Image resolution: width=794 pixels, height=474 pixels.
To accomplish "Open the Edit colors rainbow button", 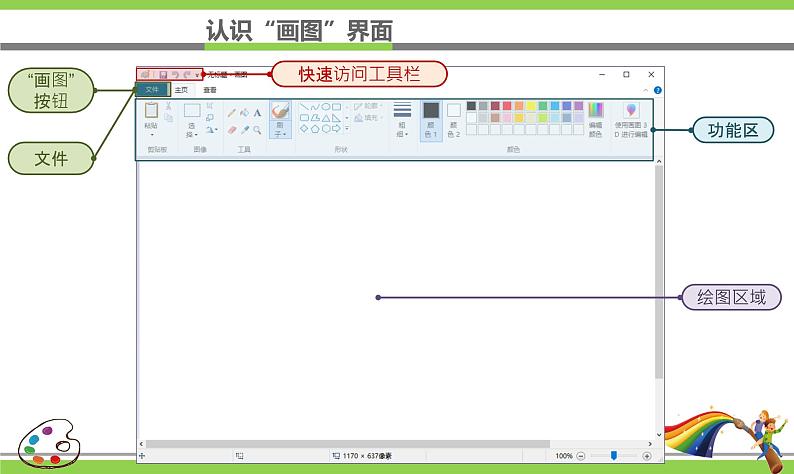I will (x=596, y=120).
